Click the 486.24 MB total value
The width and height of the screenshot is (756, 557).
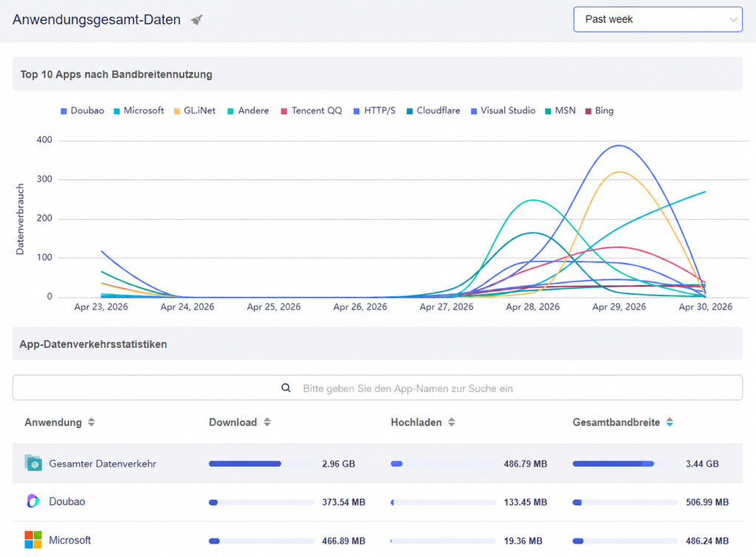[707, 541]
